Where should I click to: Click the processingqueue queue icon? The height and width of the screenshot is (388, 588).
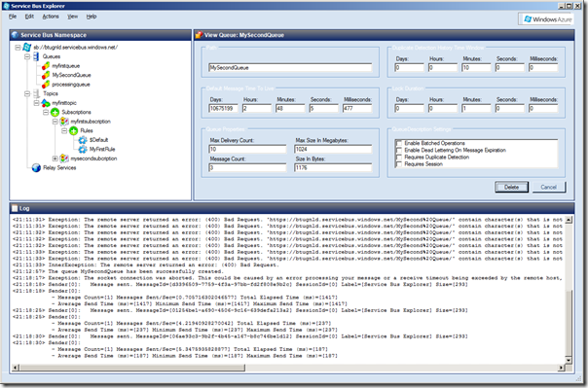point(46,85)
